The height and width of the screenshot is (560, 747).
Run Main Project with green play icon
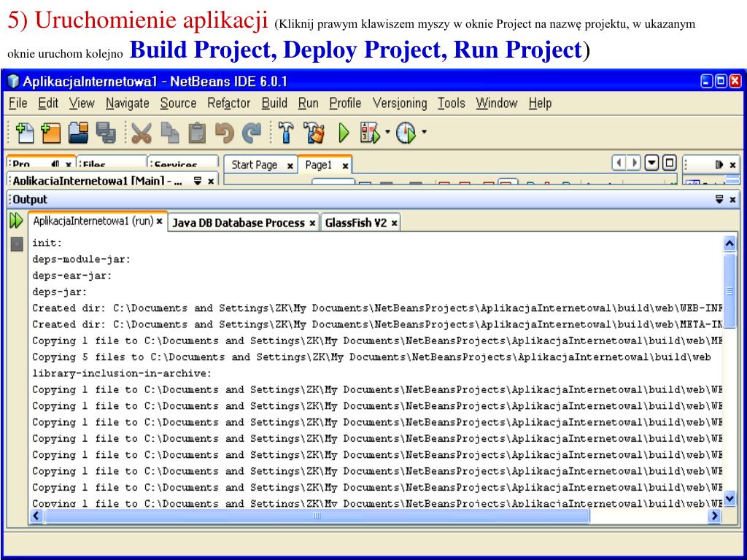[x=344, y=133]
